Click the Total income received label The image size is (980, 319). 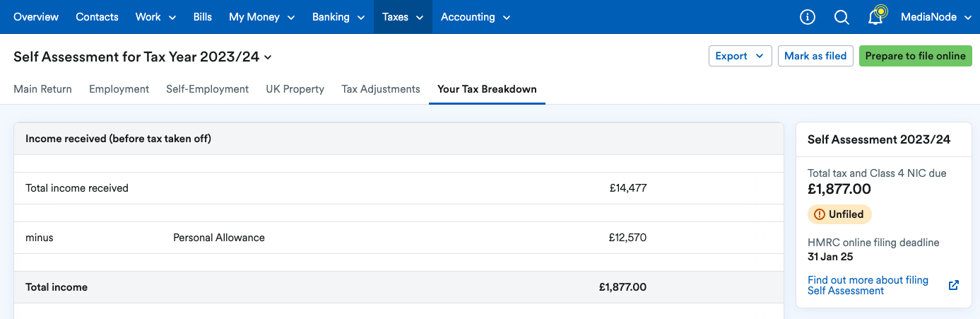point(77,188)
